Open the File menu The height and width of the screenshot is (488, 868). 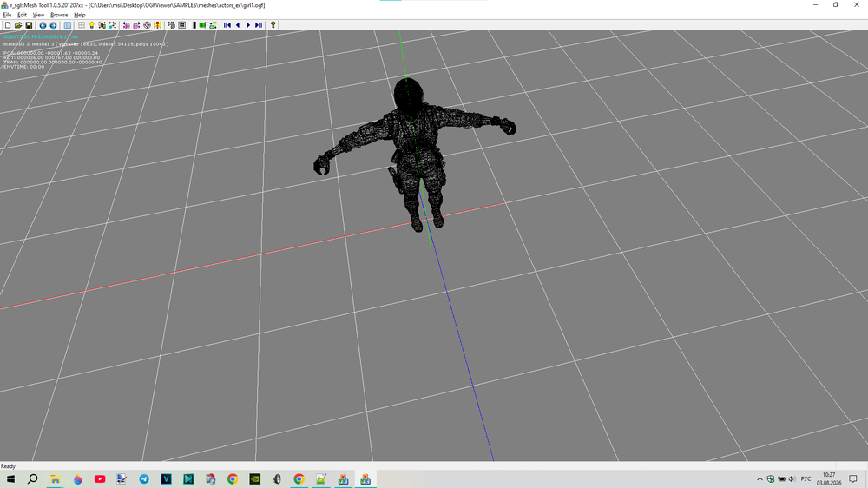click(7, 15)
